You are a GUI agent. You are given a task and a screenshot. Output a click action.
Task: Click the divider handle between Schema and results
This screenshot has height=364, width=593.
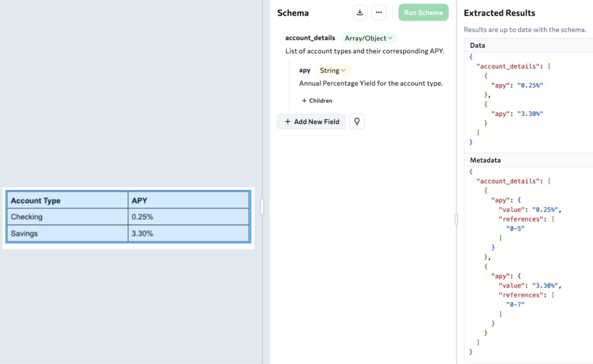click(456, 219)
